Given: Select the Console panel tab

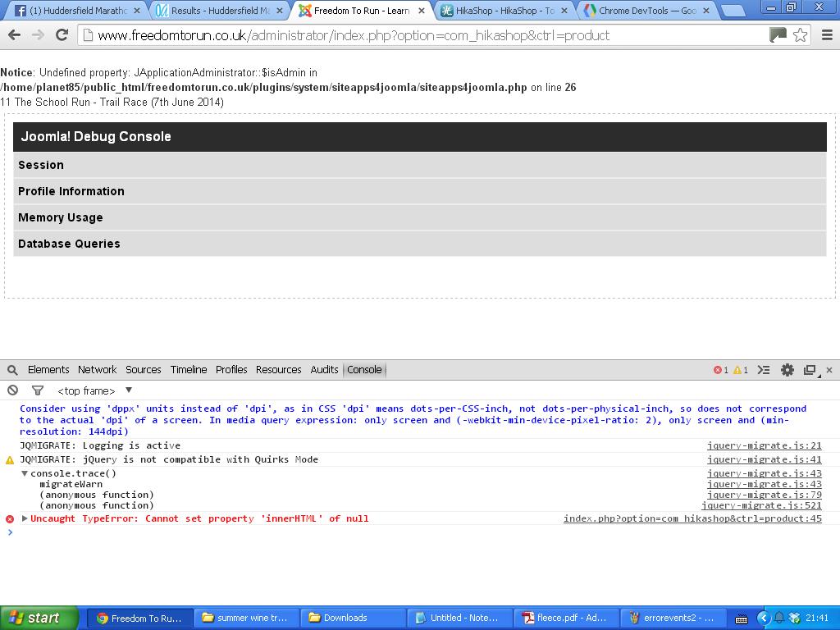Looking at the screenshot, I should 364,370.
